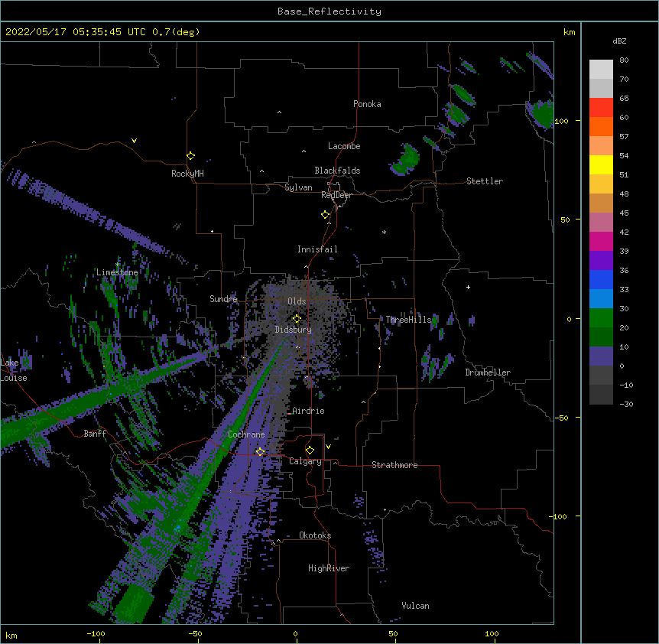
Task: Select the dark green 20-10 dBZ swatch
Action: pos(601,337)
